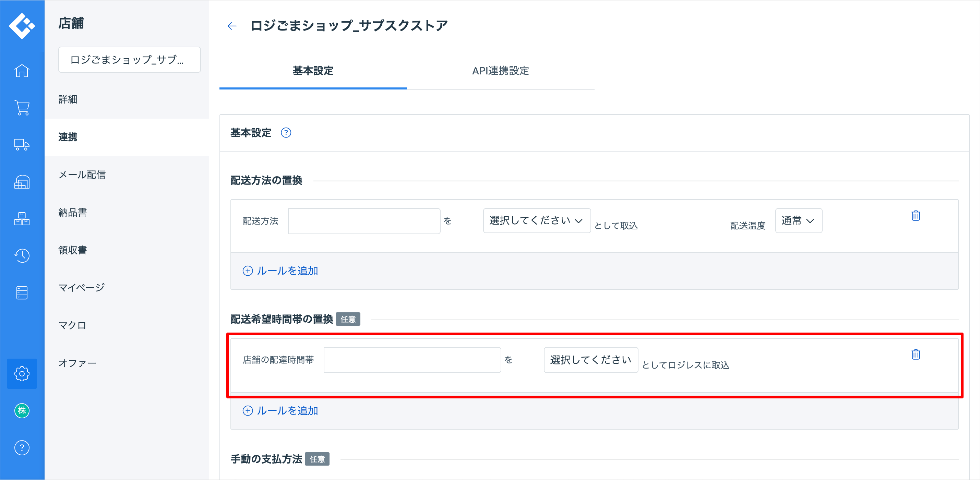
Task: Open the delivery method 選択してください dropdown
Action: pos(536,220)
